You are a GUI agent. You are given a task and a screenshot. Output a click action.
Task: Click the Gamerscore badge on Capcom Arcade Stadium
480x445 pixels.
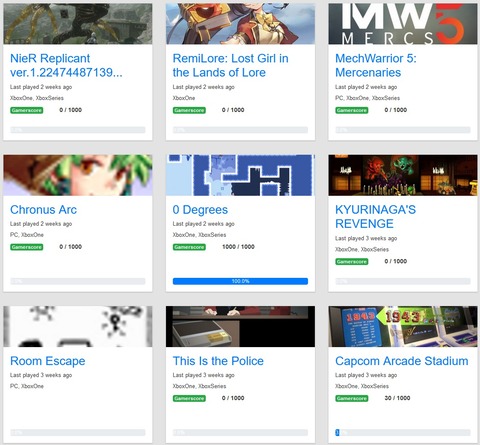[x=352, y=398]
